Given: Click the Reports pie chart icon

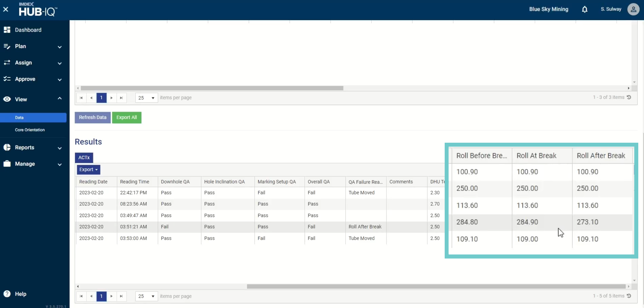Looking at the screenshot, I should (7, 147).
